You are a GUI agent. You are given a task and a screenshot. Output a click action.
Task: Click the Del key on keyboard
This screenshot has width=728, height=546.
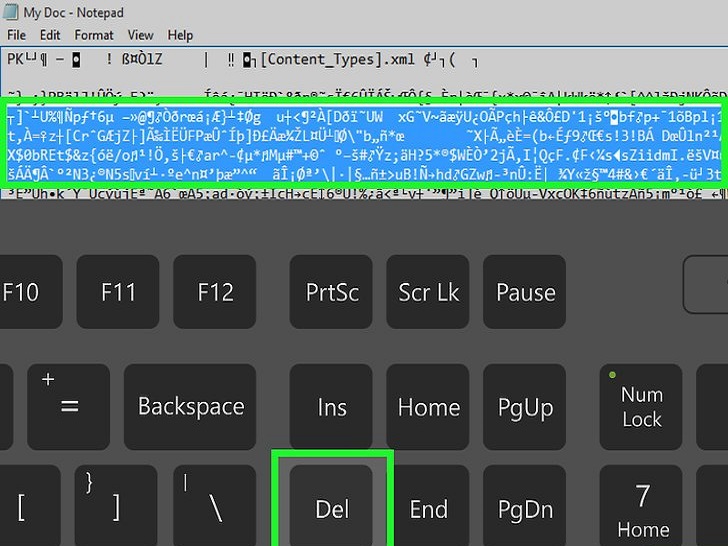click(x=332, y=506)
